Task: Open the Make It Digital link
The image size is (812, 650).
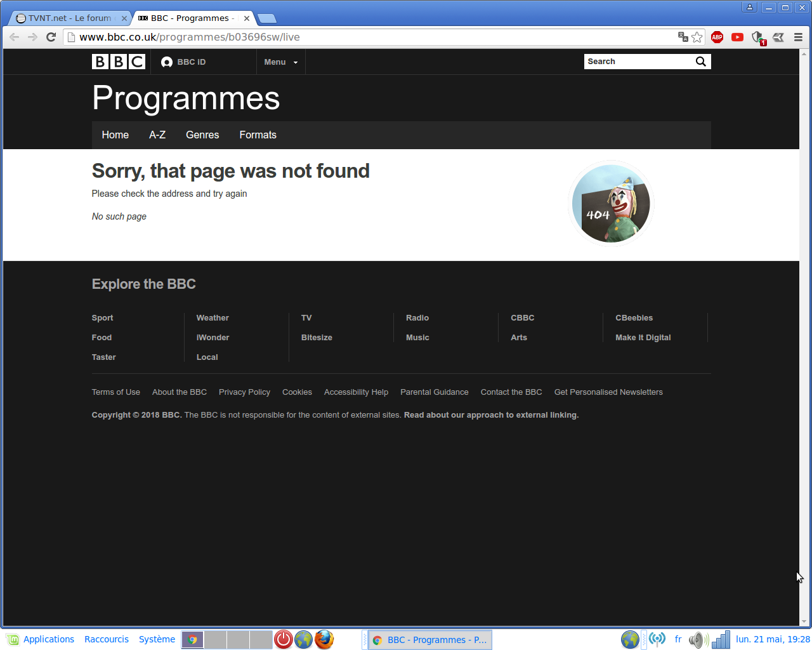Action: (x=643, y=338)
